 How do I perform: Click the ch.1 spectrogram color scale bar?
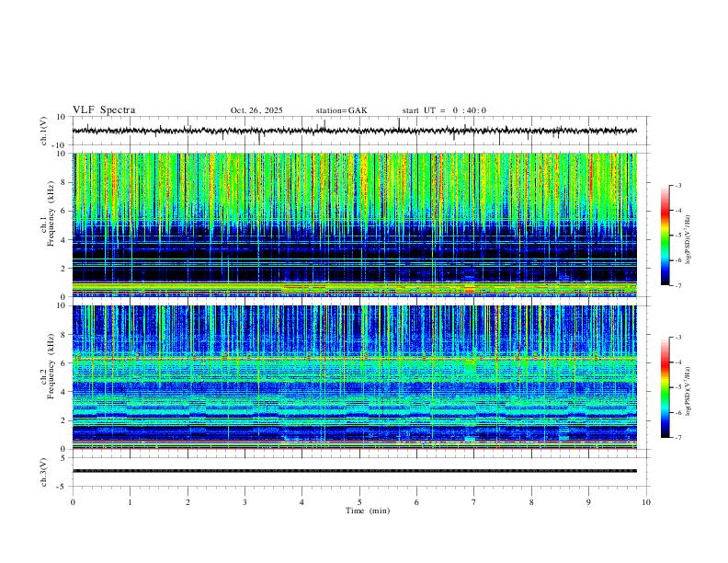(x=665, y=236)
